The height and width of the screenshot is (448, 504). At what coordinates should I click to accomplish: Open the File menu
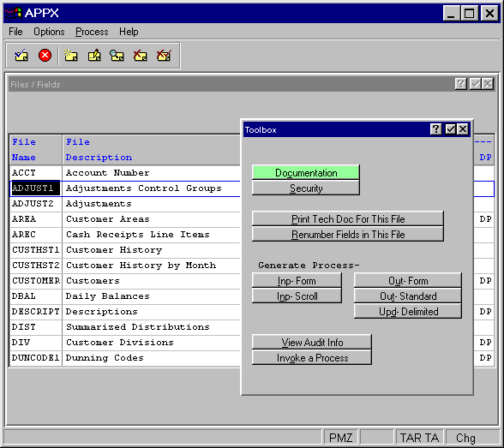click(15, 32)
